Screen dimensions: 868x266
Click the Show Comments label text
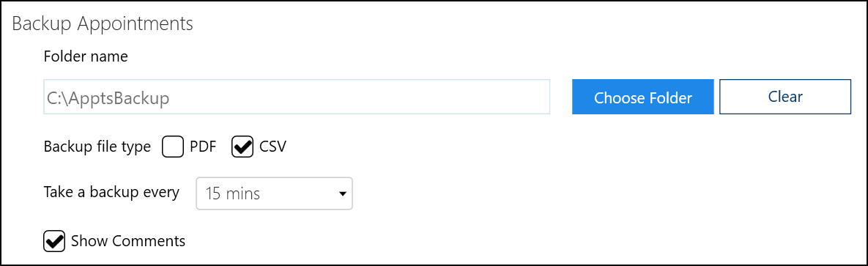pos(128,241)
